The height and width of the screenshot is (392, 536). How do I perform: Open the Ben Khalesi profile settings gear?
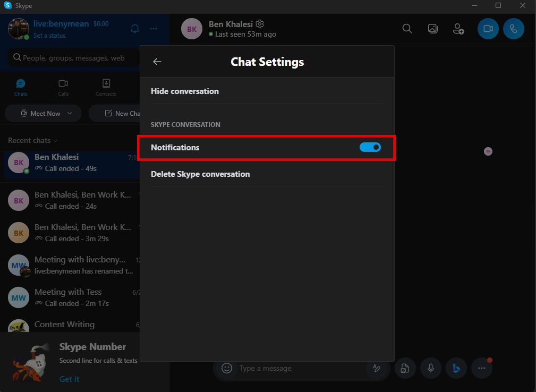click(x=260, y=23)
